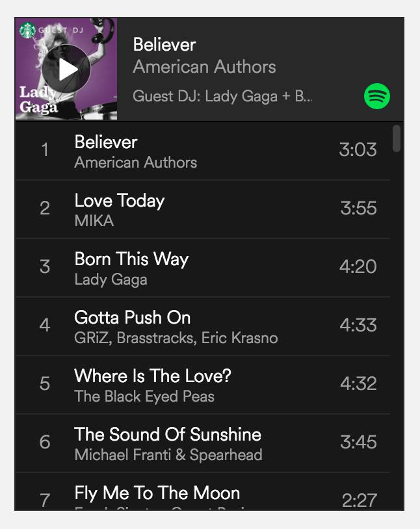The width and height of the screenshot is (420, 529).
Task: Play Where Is The Love? track
Action: tap(203, 385)
